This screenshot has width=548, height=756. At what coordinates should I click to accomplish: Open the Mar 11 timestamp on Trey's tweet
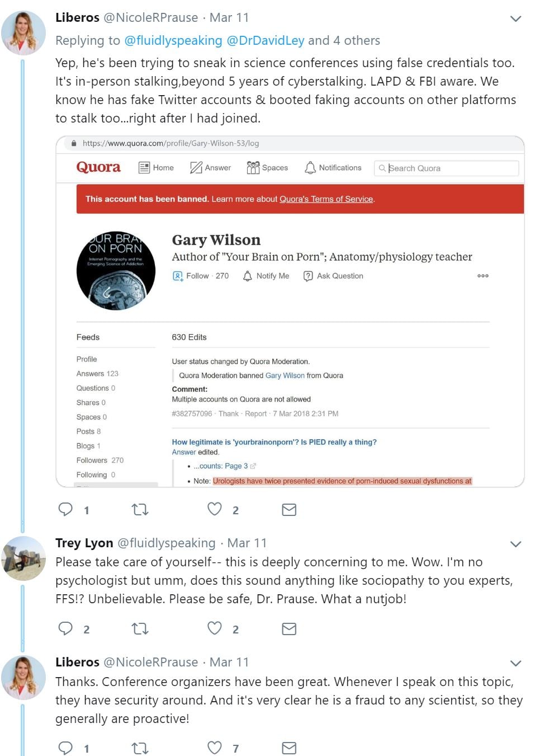click(247, 543)
